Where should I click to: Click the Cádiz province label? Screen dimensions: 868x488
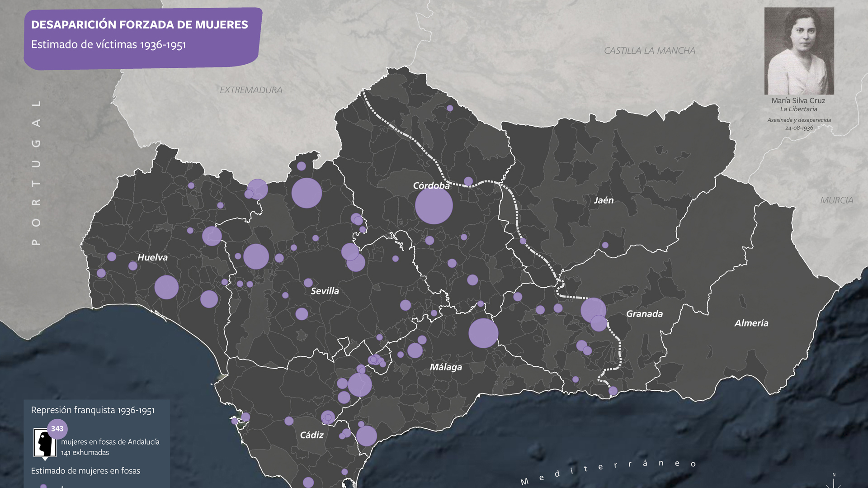(311, 435)
